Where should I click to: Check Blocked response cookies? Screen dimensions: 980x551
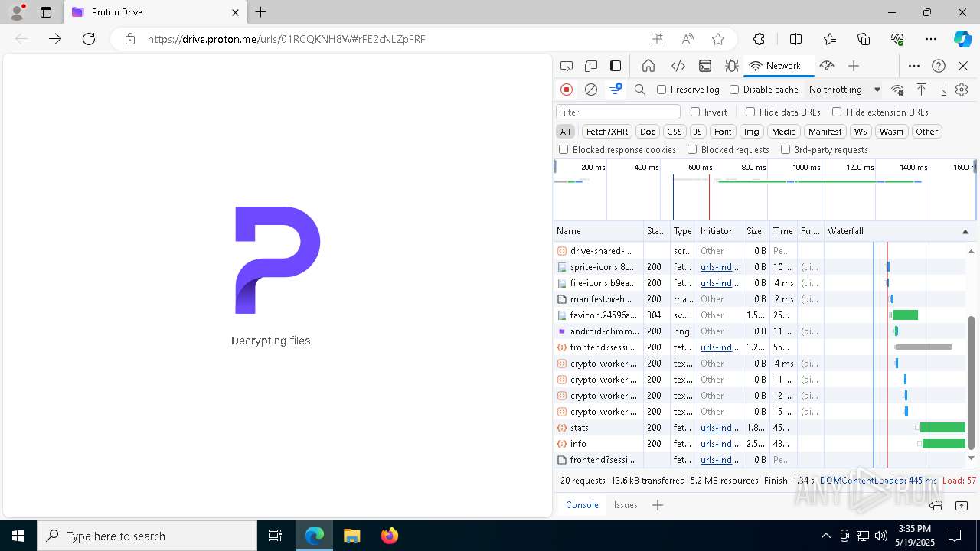[x=563, y=149]
